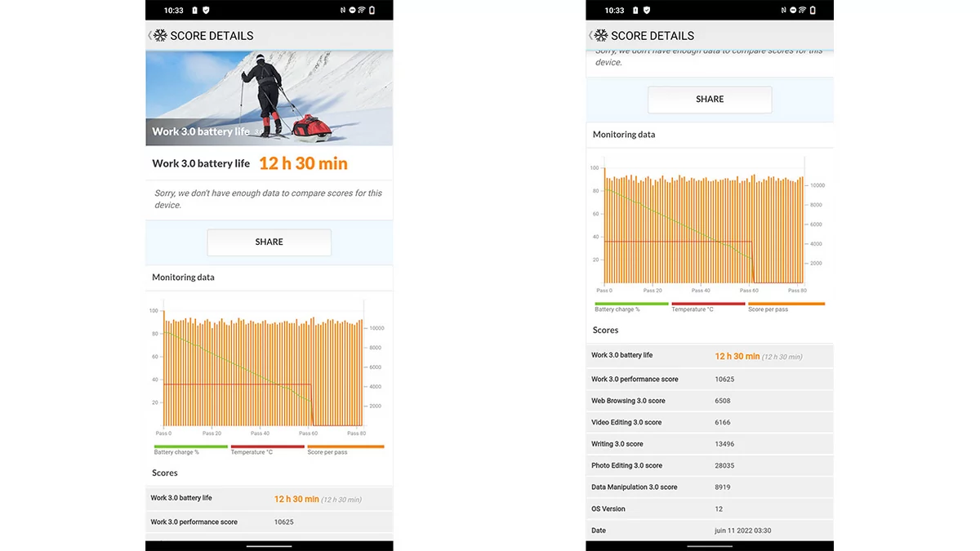Screen dimensions: 980x551
Task: Tap the snowflake logo in the left phone header
Action: pos(160,36)
